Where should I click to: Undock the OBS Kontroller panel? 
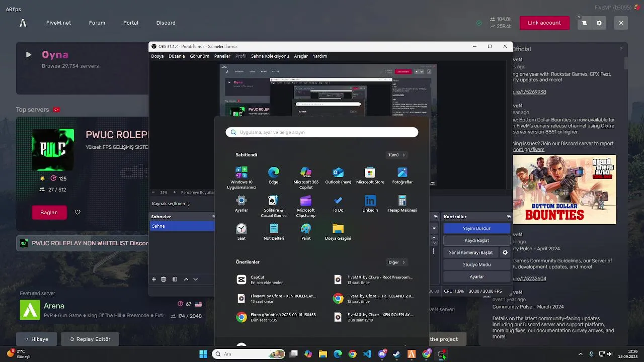pyautogui.click(x=509, y=216)
